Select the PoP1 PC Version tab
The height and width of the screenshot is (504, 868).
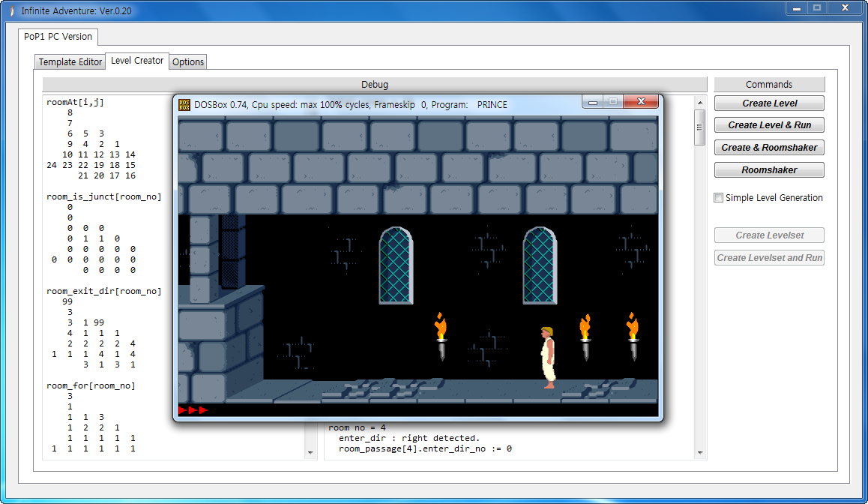pyautogui.click(x=58, y=37)
